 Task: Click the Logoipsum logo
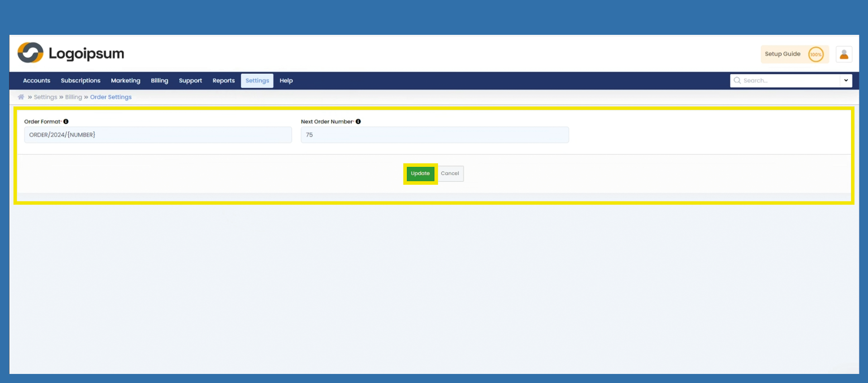(x=71, y=53)
